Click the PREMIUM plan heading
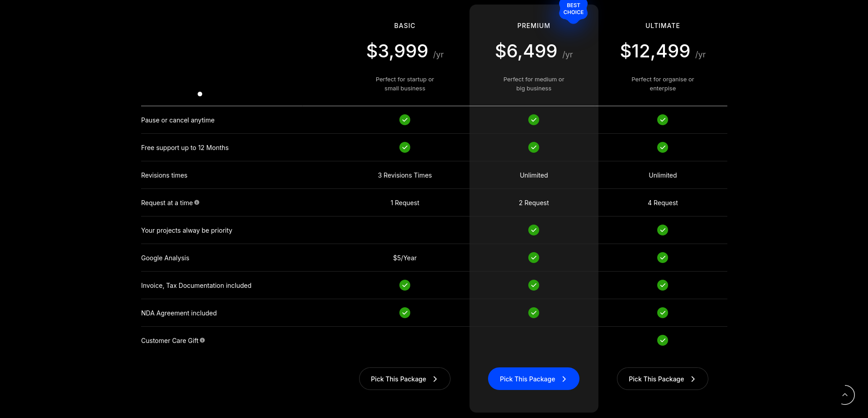Viewport: 868px width, 418px height. point(534,26)
